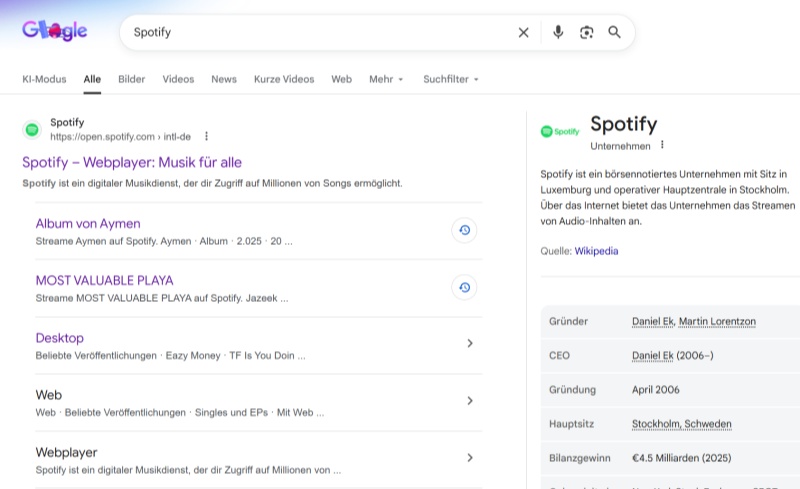Screen dimensions: 800x489
Task: Click the Spotify favicon beside the first result
Action: coord(32,130)
